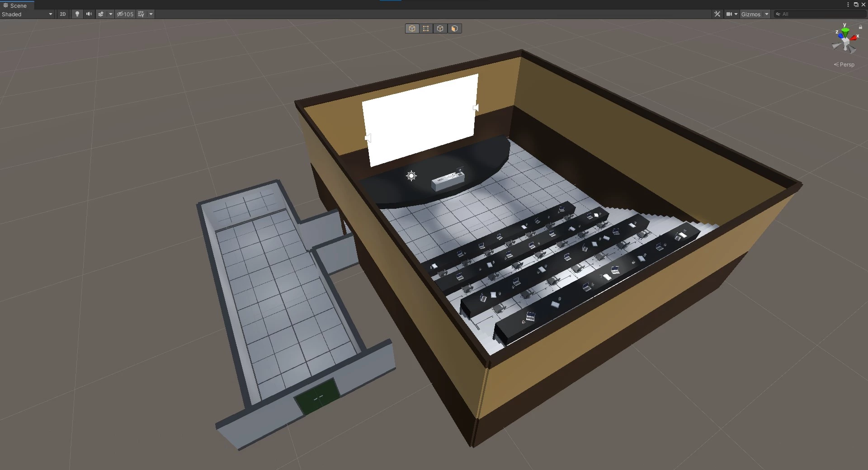Open the scene camera settings icon
The height and width of the screenshot is (470, 868).
[730, 14]
